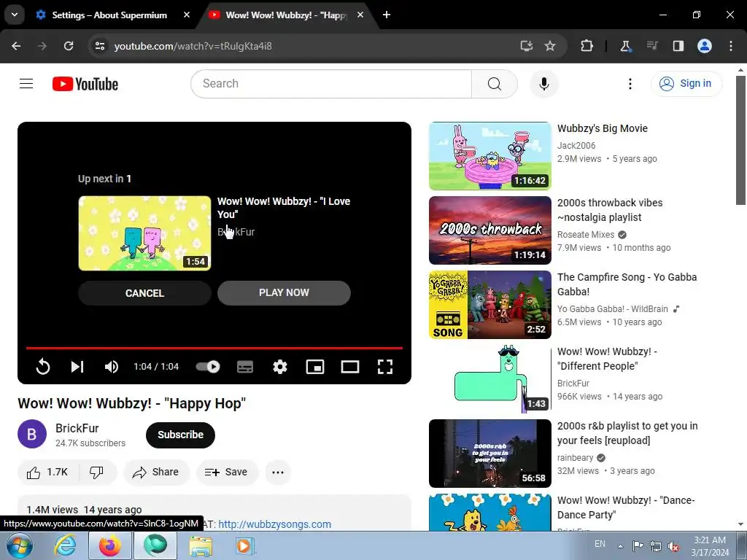Screen dimensions: 747x560
Task: Open the browser profile avatar
Action: click(x=705, y=46)
